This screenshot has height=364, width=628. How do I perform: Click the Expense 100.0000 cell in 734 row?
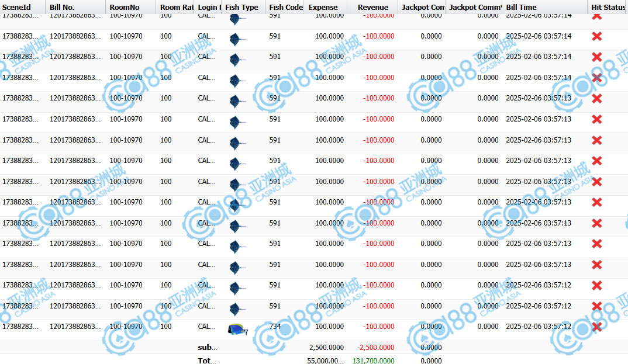tap(329, 327)
